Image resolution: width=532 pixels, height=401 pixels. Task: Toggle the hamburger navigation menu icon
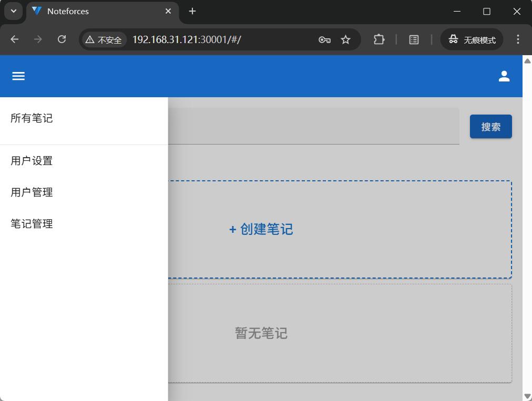(x=18, y=76)
